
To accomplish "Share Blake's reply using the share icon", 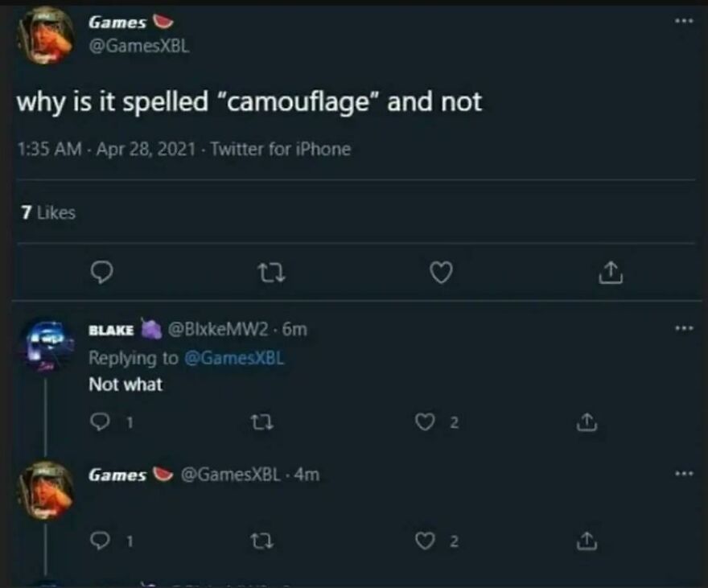I will tap(587, 421).
